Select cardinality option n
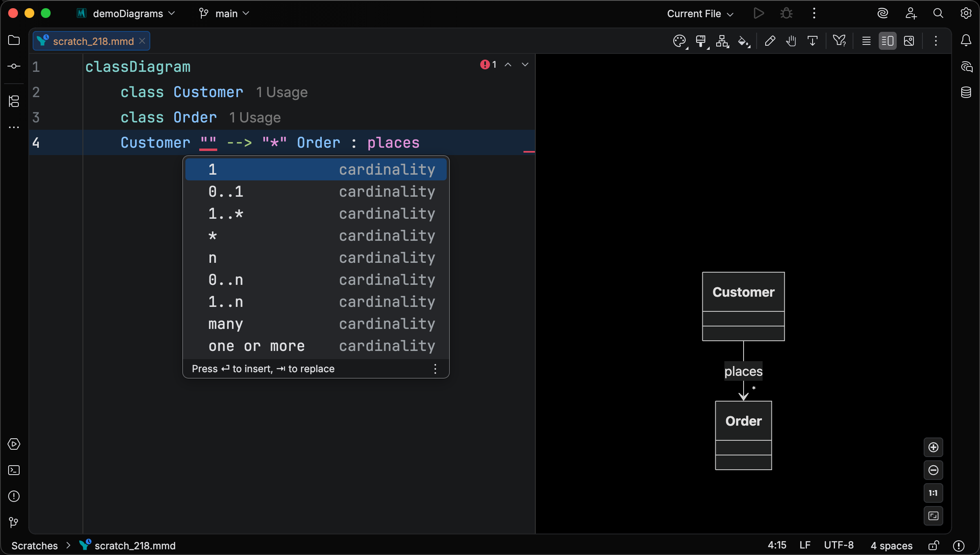Screen dimensions: 980x555 [x=316, y=258]
